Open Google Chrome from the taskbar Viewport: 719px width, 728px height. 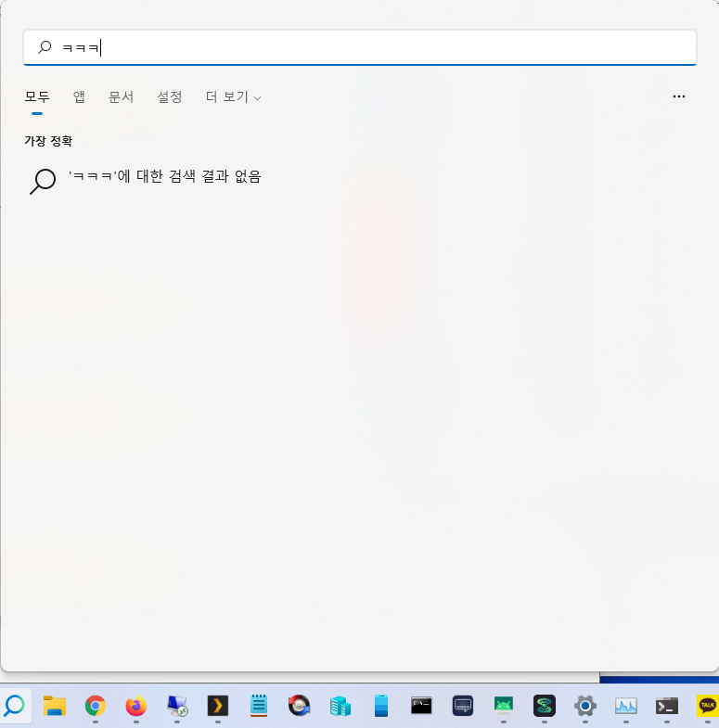[x=96, y=706]
